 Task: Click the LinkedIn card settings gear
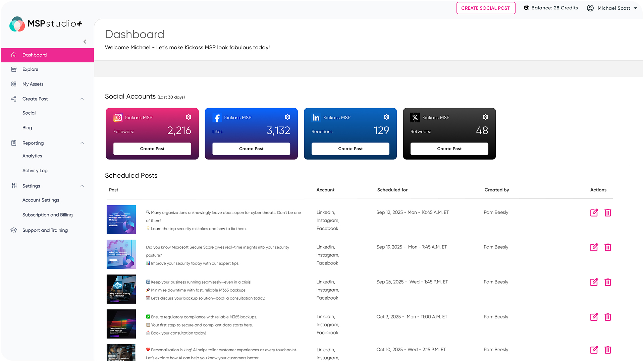[386, 117]
